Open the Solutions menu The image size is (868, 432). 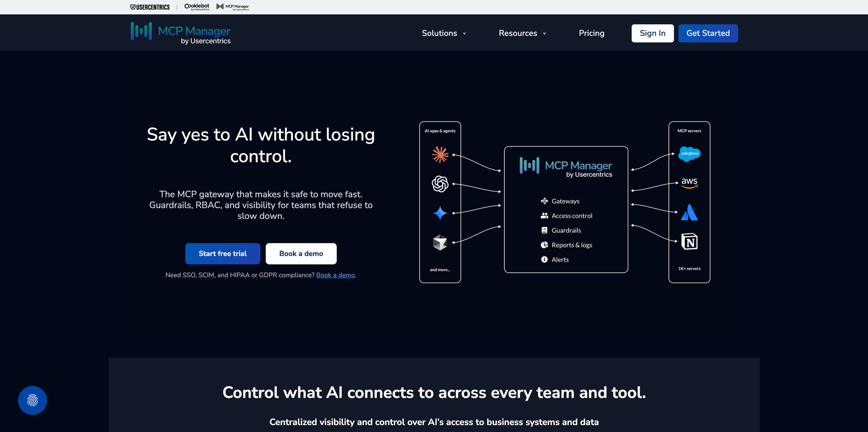[x=439, y=33]
